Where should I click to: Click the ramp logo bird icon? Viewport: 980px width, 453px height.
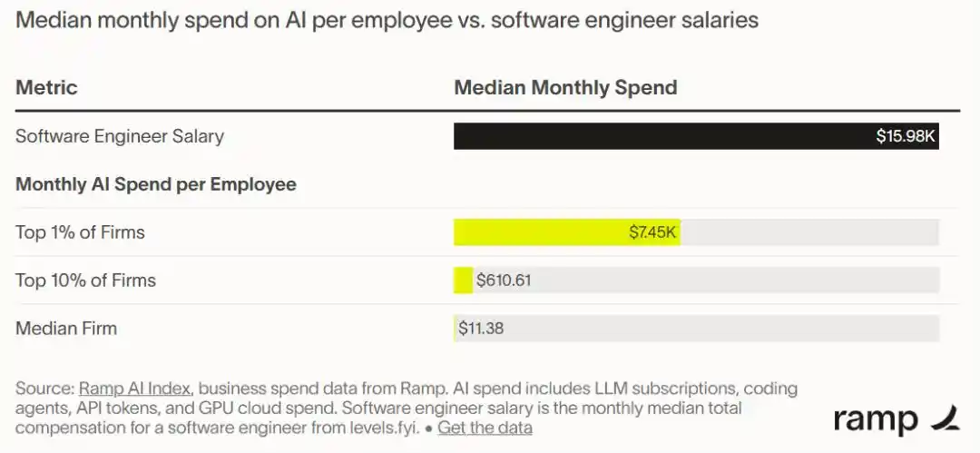(x=945, y=418)
